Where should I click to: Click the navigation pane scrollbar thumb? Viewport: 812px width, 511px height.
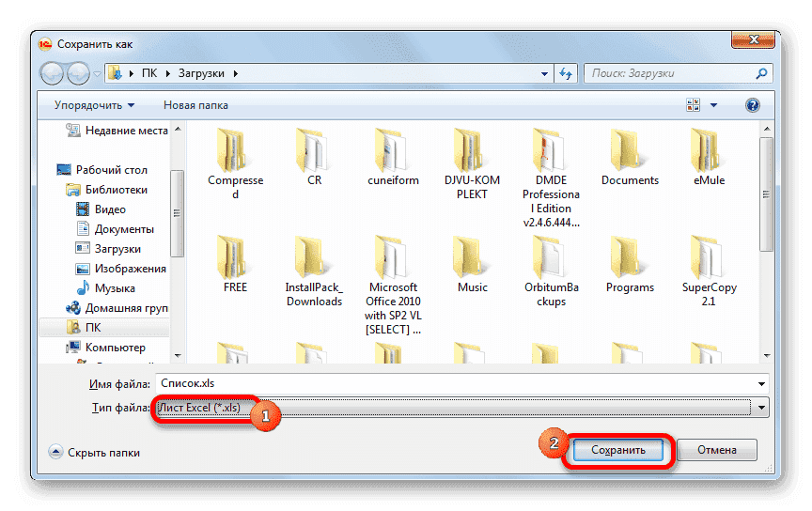click(x=177, y=213)
